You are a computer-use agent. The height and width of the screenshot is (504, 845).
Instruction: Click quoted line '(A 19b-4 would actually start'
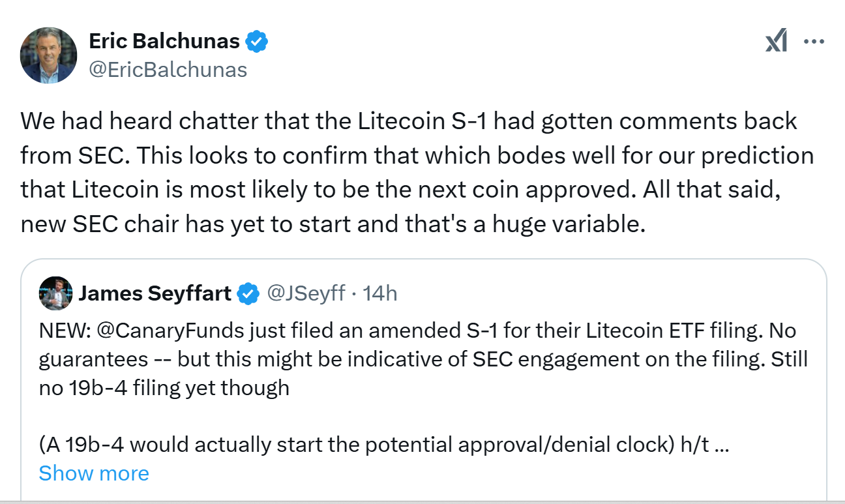[x=383, y=444]
